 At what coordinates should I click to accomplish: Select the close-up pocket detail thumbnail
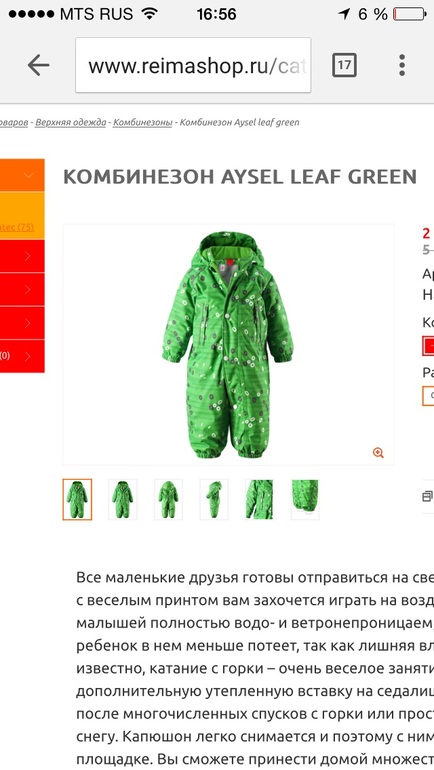259,499
